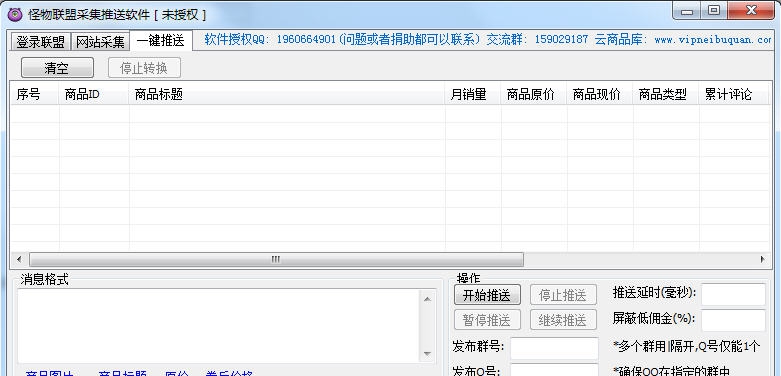
Task: Click the 商品现价 column header
Action: [x=600, y=94]
